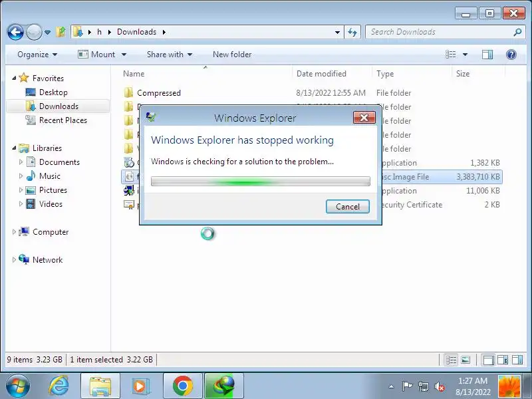Expand the Computer tree node
532x399 pixels.
pos(14,231)
